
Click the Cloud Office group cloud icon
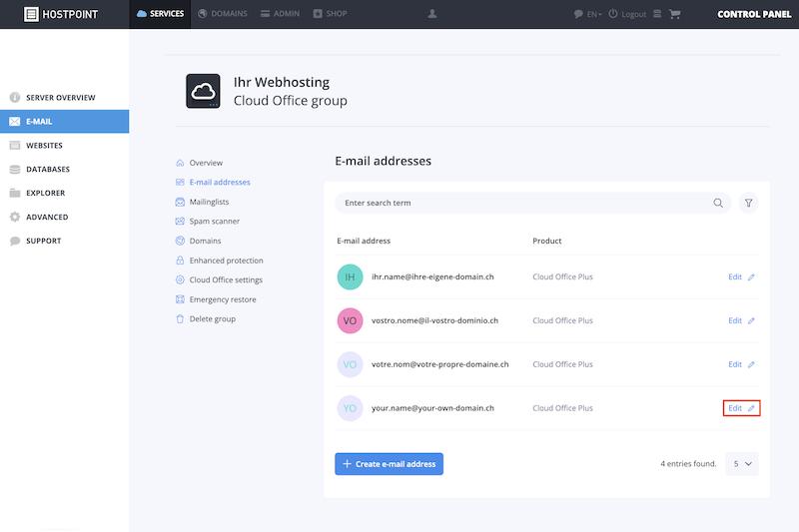click(x=203, y=91)
